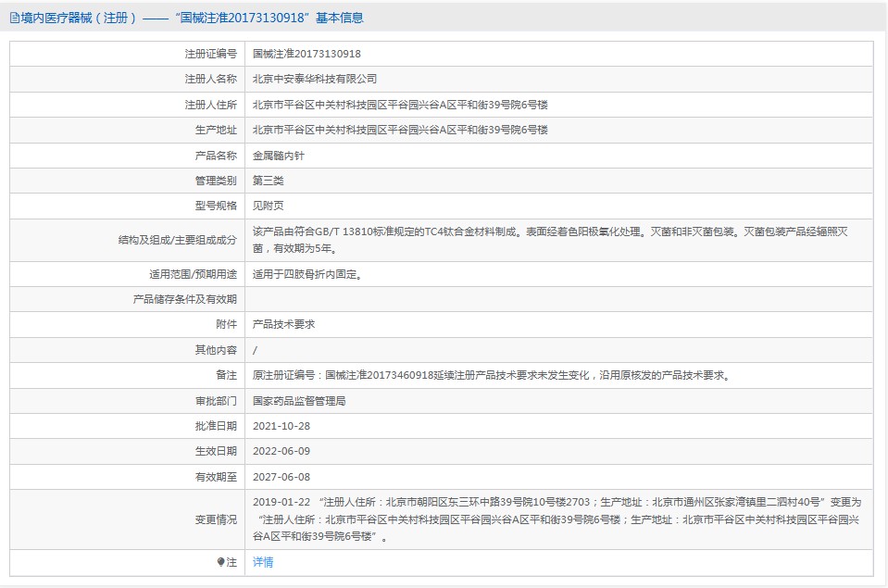Select the 适用于四肢骨折内固定 intended use text

click(x=306, y=274)
